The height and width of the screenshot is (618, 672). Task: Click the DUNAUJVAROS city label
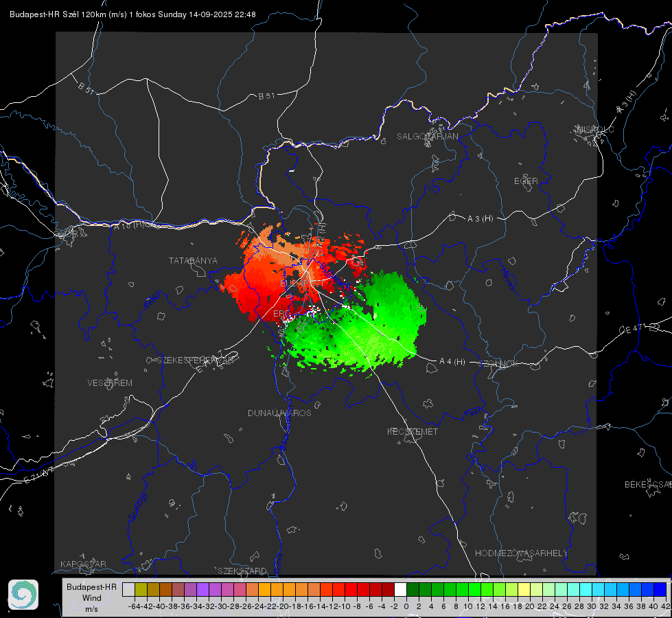pos(279,413)
